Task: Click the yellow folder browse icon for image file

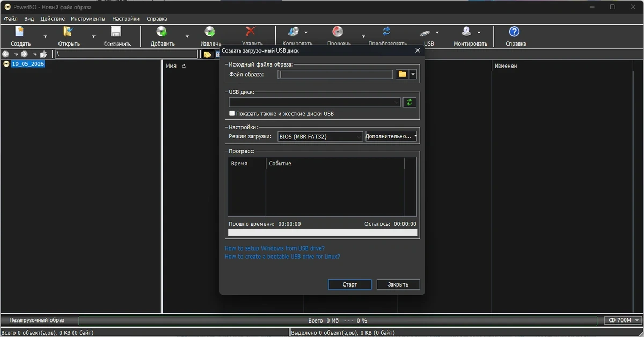Action: (x=402, y=74)
